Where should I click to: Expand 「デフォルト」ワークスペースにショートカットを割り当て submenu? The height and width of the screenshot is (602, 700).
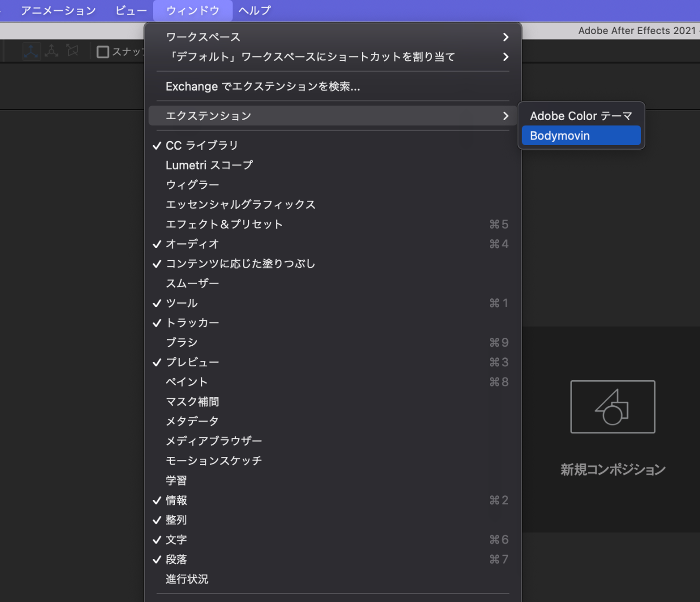click(333, 57)
